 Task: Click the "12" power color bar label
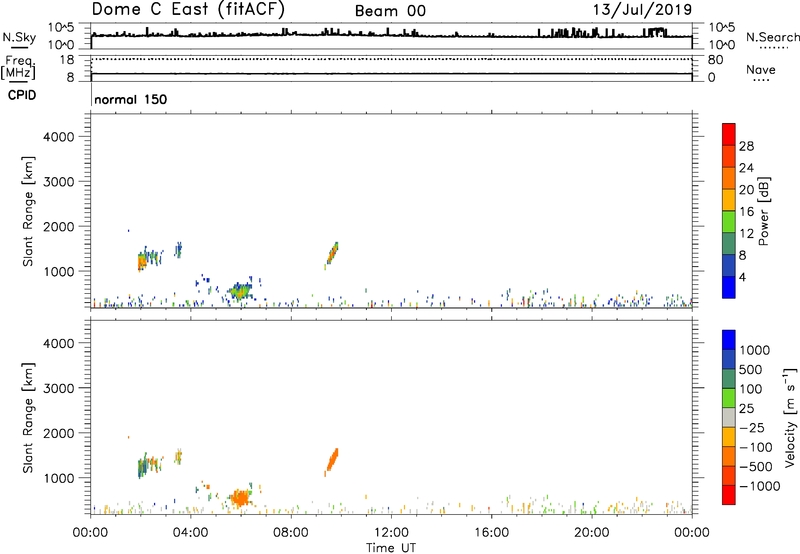746,234
